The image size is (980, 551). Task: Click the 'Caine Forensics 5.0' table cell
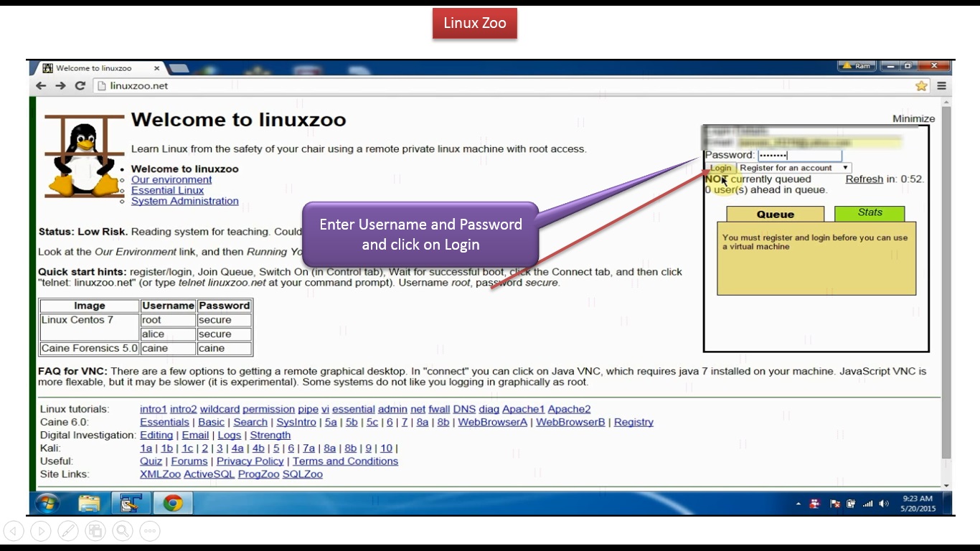tap(89, 349)
